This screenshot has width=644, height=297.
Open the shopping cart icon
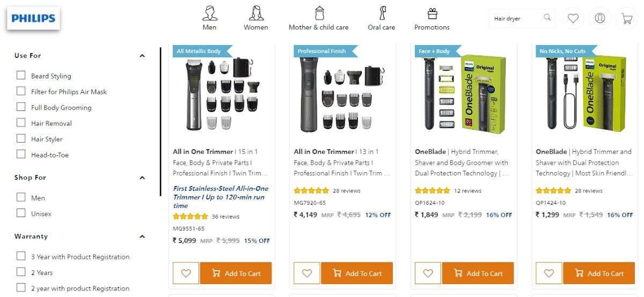pos(626,19)
